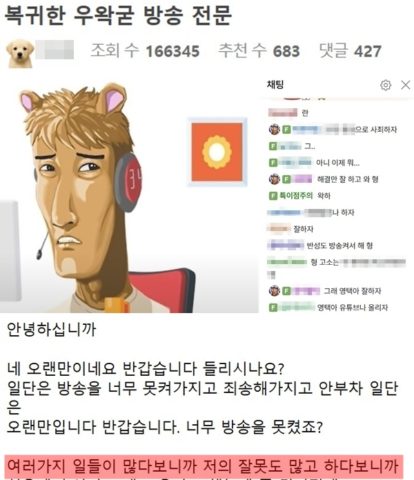Click the chat message '반성도 방송켜서 해 형'
Image resolution: width=414 pixels, height=480 pixels.
click(340, 246)
